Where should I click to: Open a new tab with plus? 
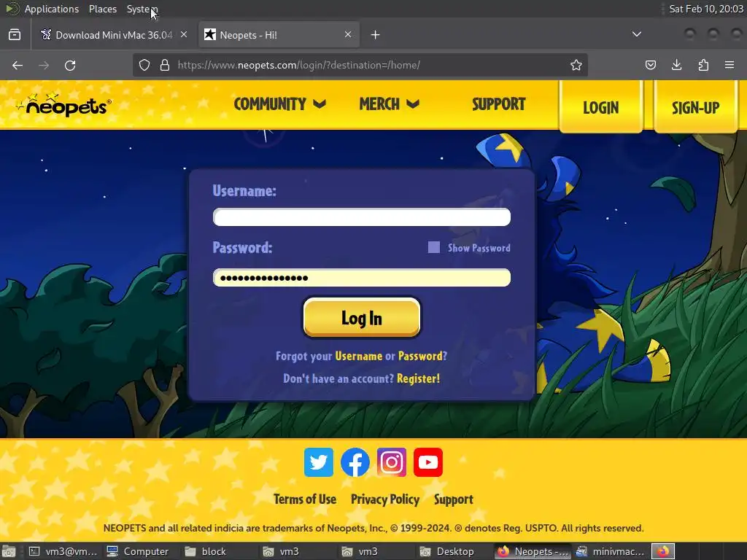pos(376,35)
